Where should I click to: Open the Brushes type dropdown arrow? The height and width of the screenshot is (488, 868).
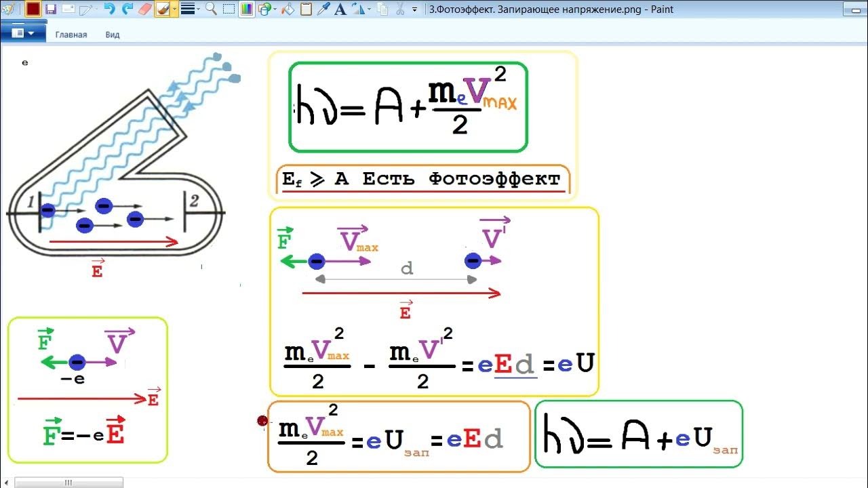175,9
